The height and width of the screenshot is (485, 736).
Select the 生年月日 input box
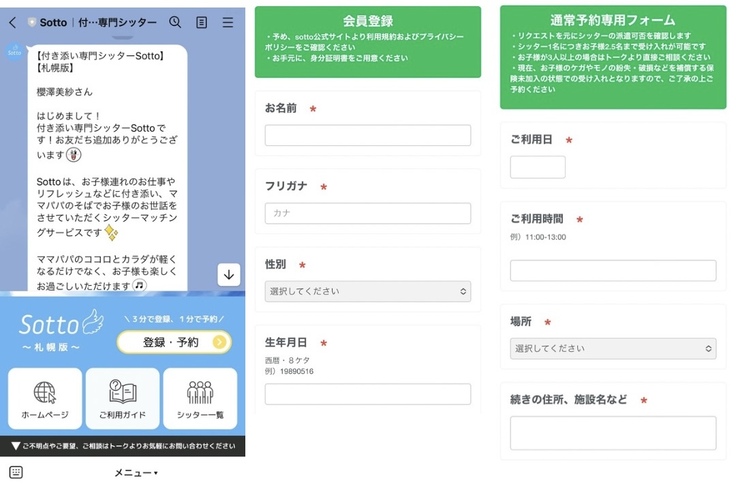(367, 394)
